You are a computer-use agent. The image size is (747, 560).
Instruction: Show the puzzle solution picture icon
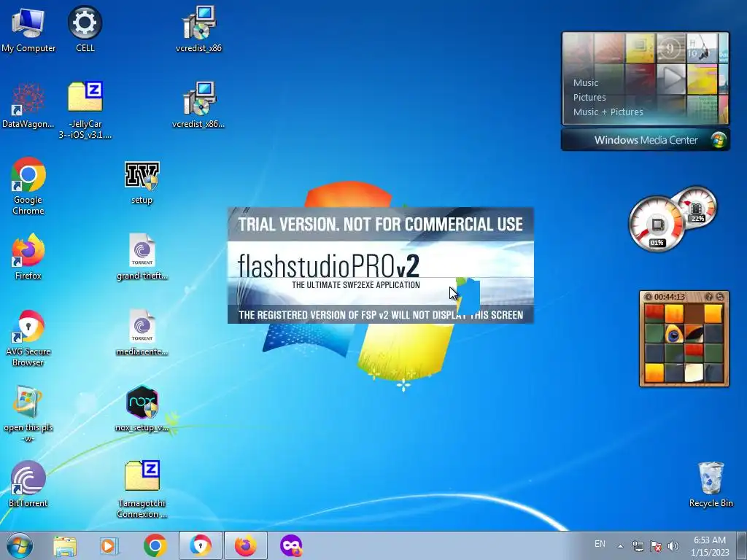[x=709, y=297]
